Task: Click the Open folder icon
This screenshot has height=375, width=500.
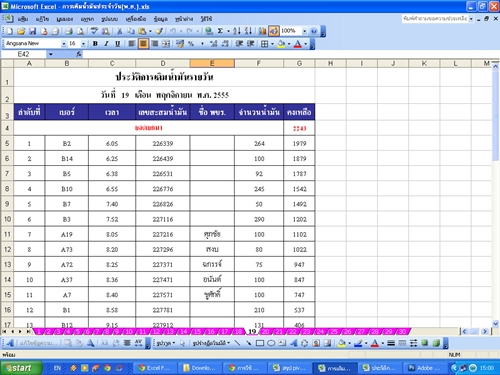Action: click(21, 31)
